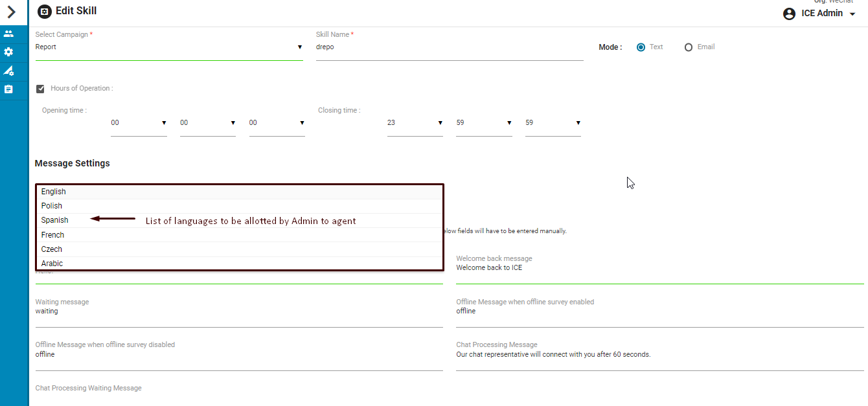Click the Skill Name input field
Screen dimensions: 868x406
click(449, 47)
